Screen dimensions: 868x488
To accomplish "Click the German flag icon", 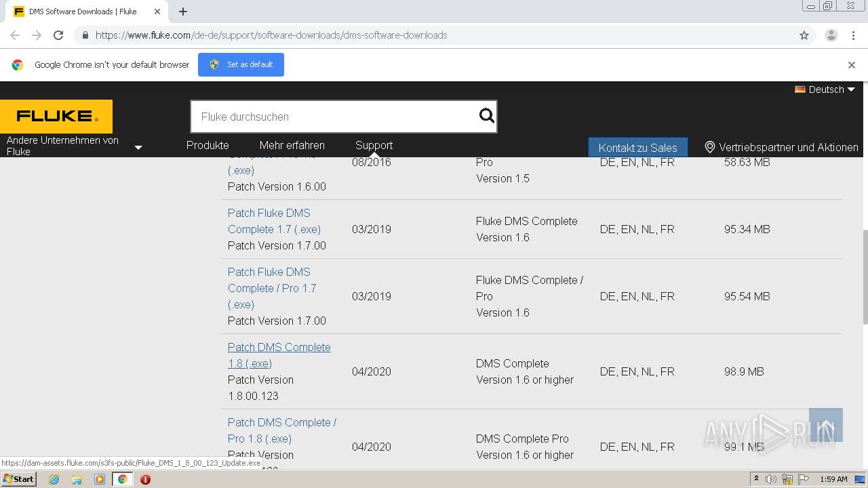I will point(800,89).
